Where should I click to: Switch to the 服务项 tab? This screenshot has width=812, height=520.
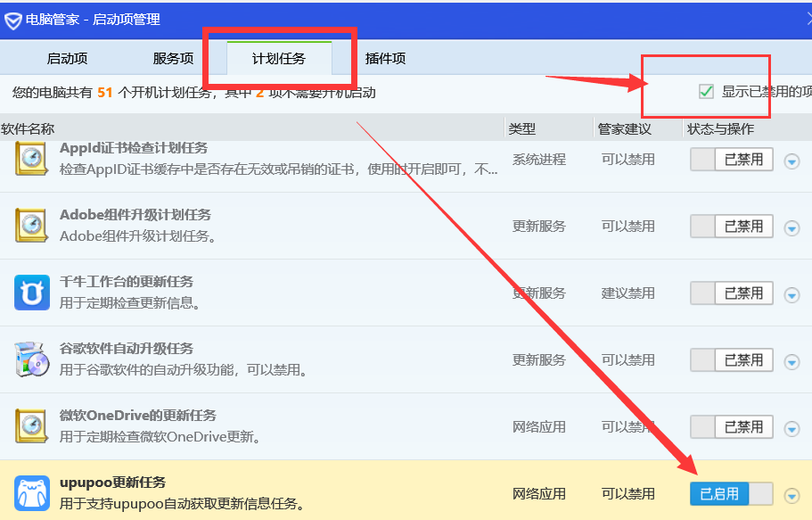[x=173, y=59]
